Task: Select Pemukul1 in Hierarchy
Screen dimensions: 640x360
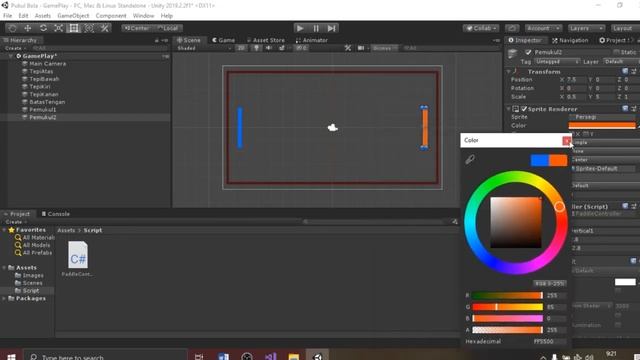Action: pos(42,109)
